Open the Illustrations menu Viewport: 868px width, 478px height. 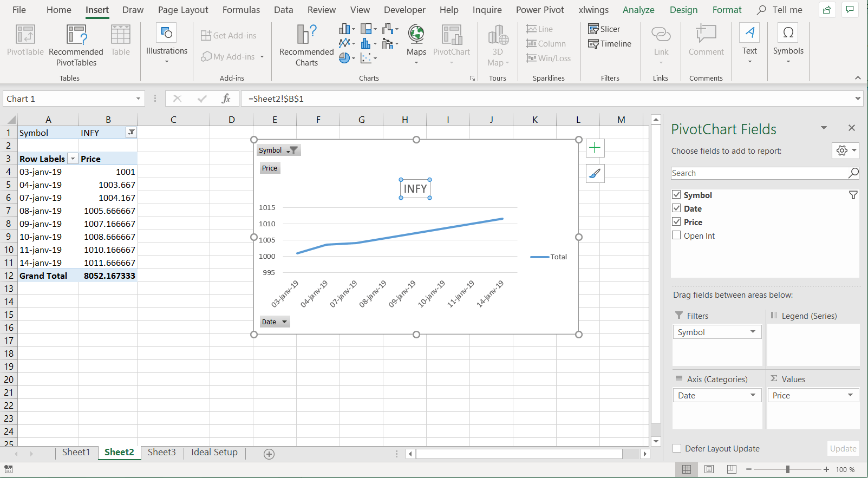(x=167, y=44)
